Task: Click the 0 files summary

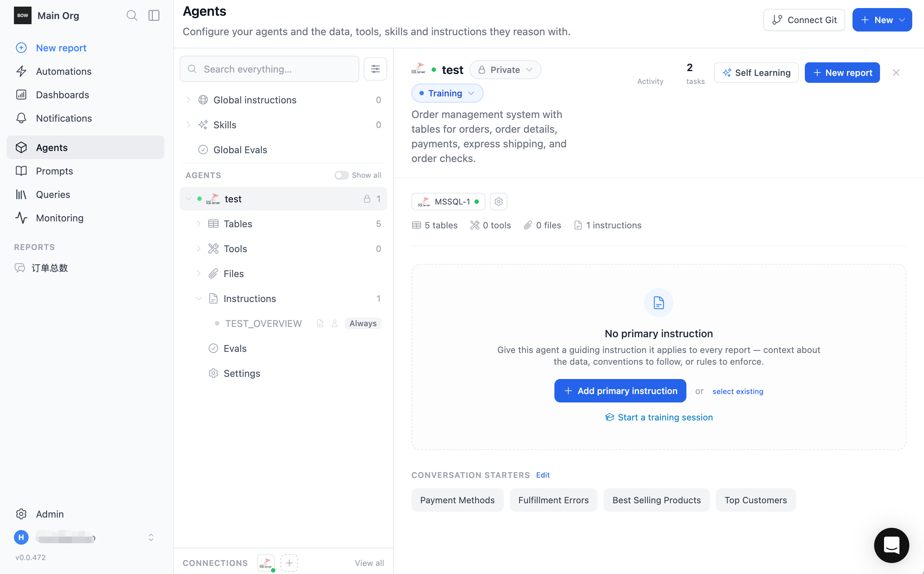Action: (542, 225)
